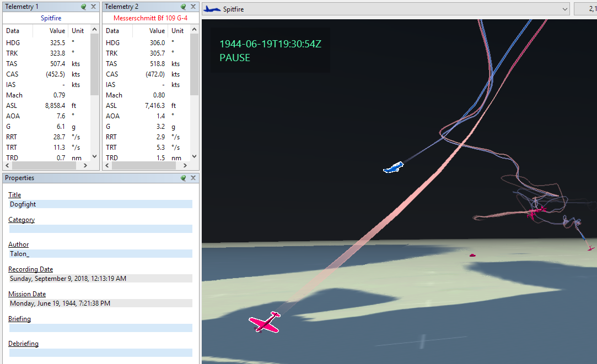The width and height of the screenshot is (597, 364).
Task: Click the empty Category field
Action: [100, 229]
